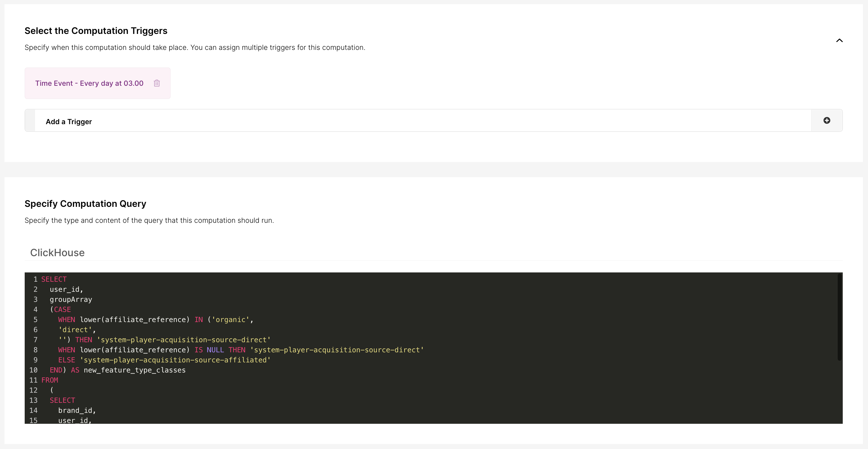The height and width of the screenshot is (449, 868).
Task: Click the IS NULL condition on line 8
Action: tap(209, 350)
